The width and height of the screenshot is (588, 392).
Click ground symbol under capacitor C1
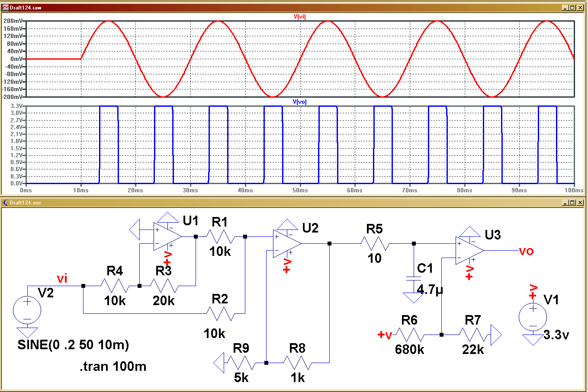click(x=414, y=297)
